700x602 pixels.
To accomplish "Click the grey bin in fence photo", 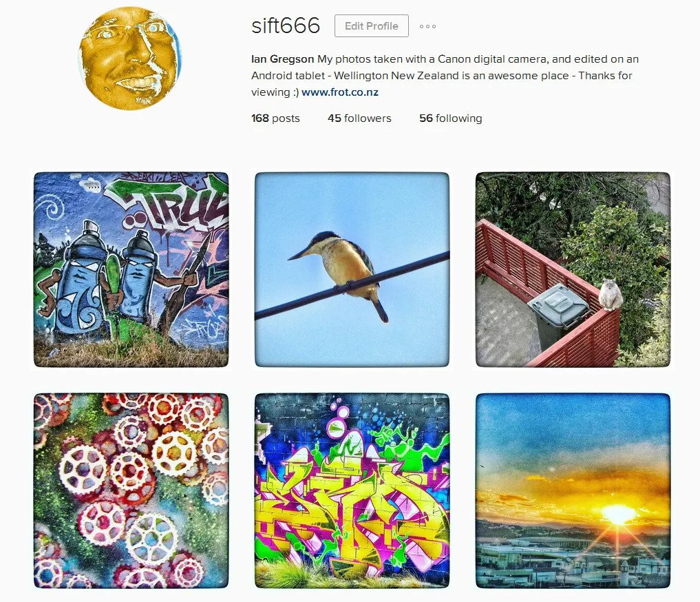I will (558, 314).
